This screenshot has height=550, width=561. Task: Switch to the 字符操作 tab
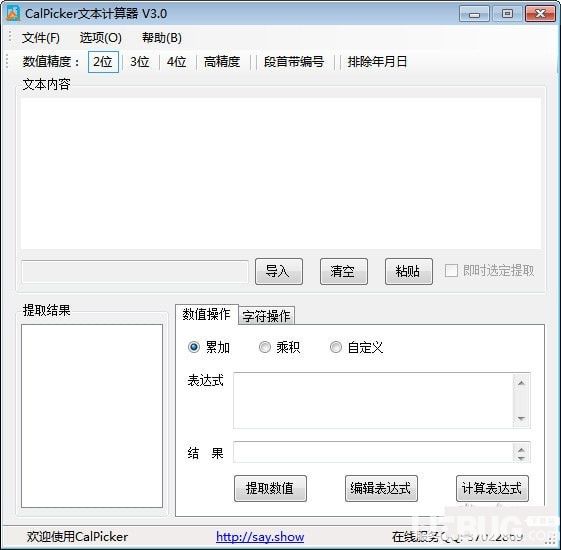[266, 316]
